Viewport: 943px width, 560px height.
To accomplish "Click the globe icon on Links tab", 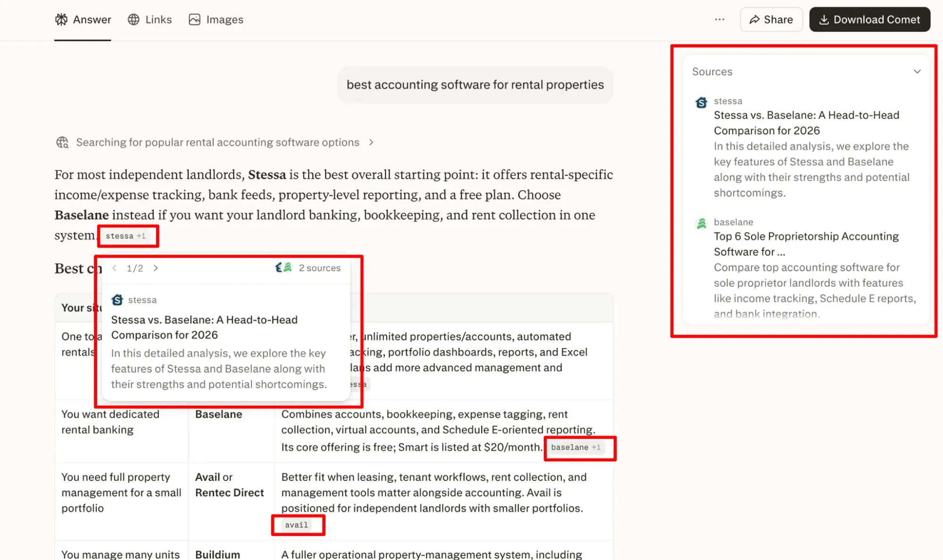I will pos(134,19).
